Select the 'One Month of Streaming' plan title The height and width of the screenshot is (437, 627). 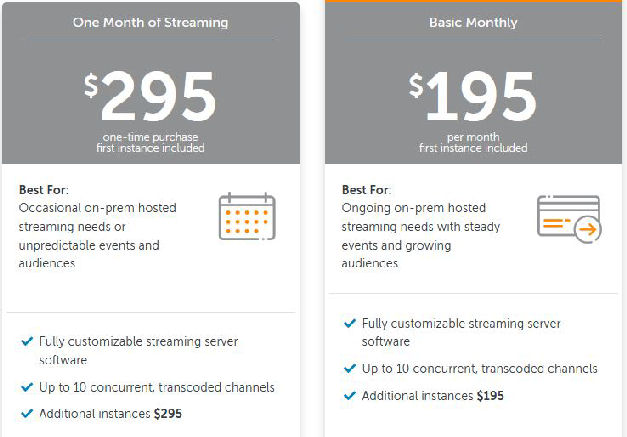coord(150,22)
